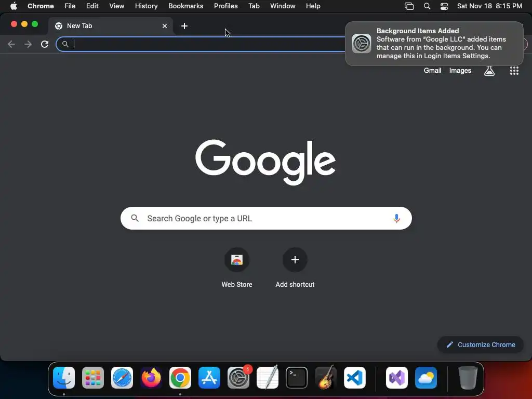Open the History menu

[x=146, y=6]
